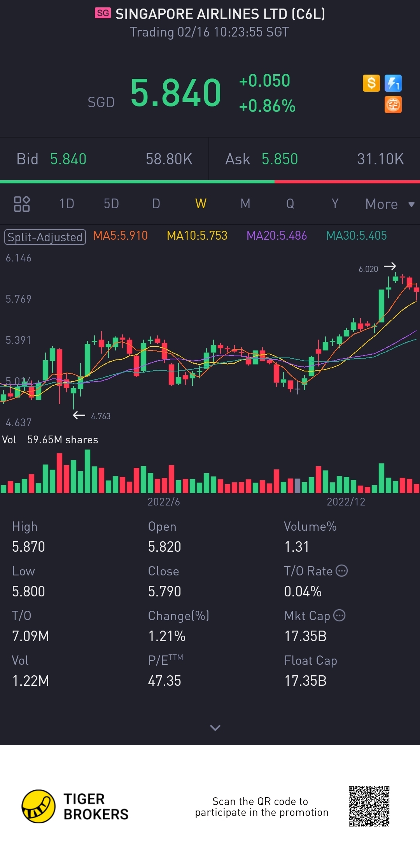Viewport: 420px width, 868px height.
Task: Select the W weekly chart tab
Action: tap(201, 204)
